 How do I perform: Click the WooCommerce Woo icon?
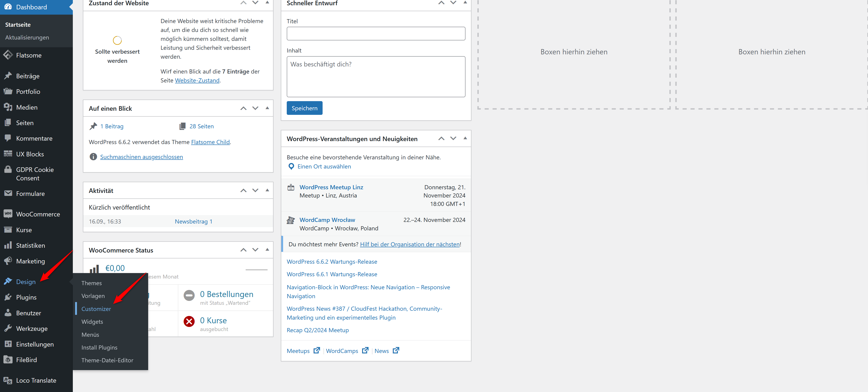pos(8,214)
